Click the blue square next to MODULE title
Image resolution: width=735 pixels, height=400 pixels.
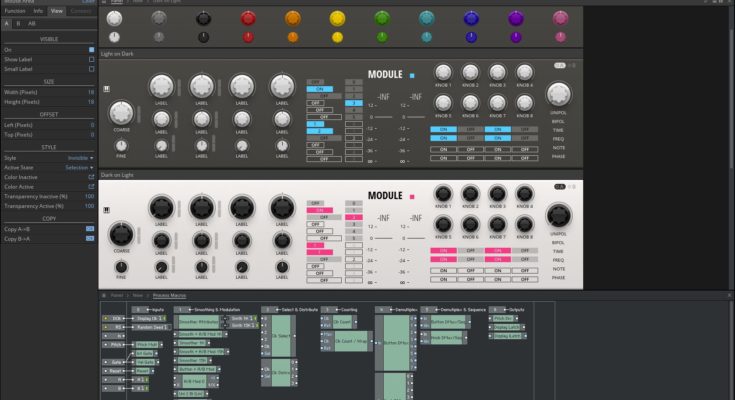pos(411,74)
